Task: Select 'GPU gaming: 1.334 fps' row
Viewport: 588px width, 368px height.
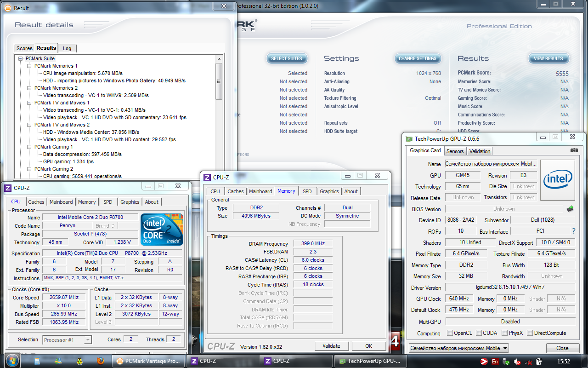Action: [x=68, y=161]
